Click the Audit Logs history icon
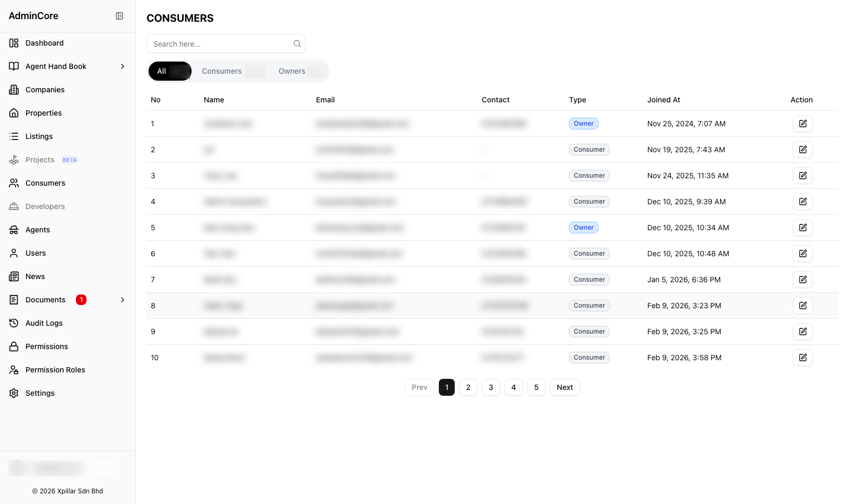The width and height of the screenshot is (849, 504). pyautogui.click(x=14, y=323)
